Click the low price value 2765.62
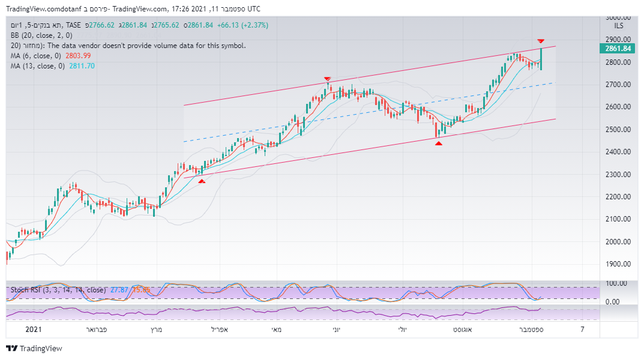 point(166,25)
